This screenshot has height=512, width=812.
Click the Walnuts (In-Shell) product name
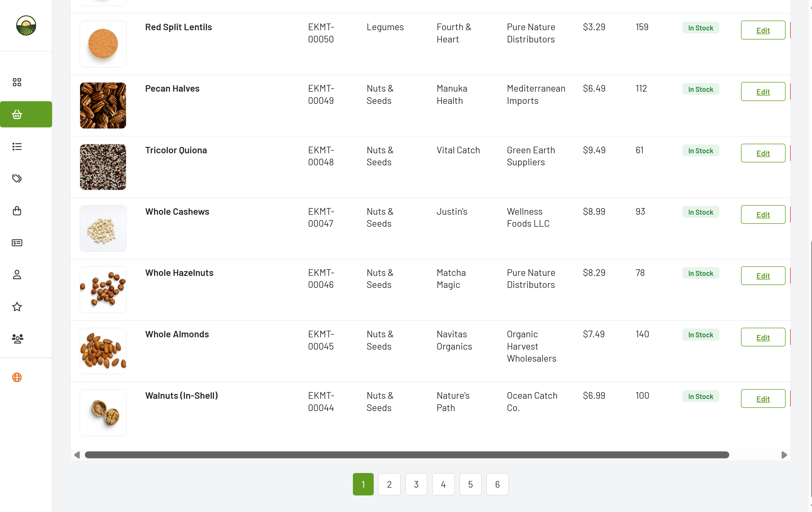click(182, 396)
